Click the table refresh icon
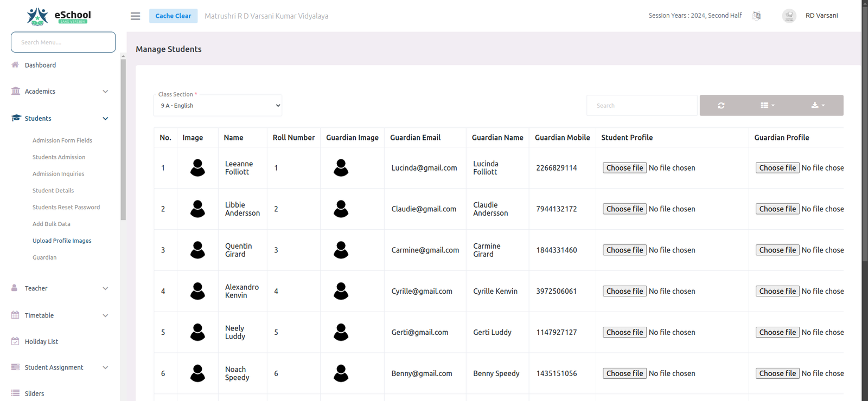 pyautogui.click(x=721, y=106)
